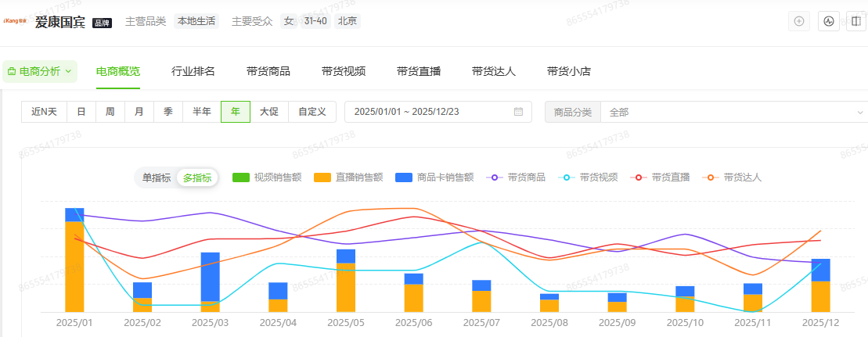This screenshot has height=337, width=868.
Task: Click the 带货商品 purple line marker
Action: pos(493,177)
